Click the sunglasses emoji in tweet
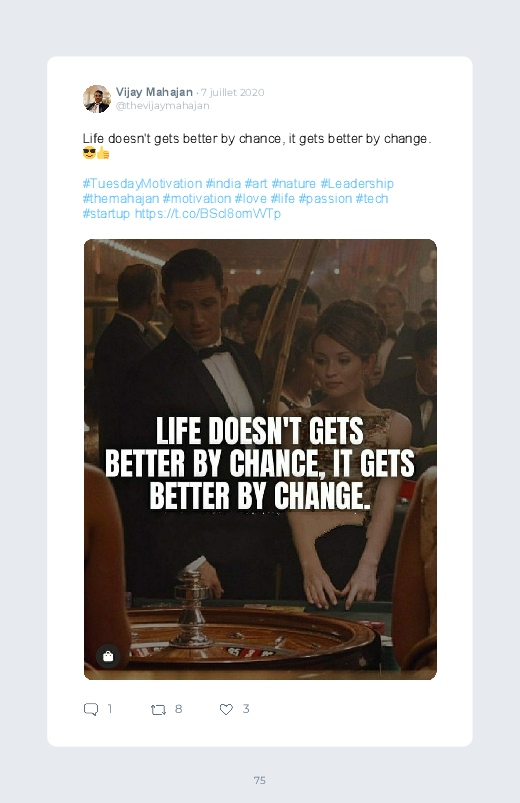Viewport: 520px width, 803px height. pos(89,153)
